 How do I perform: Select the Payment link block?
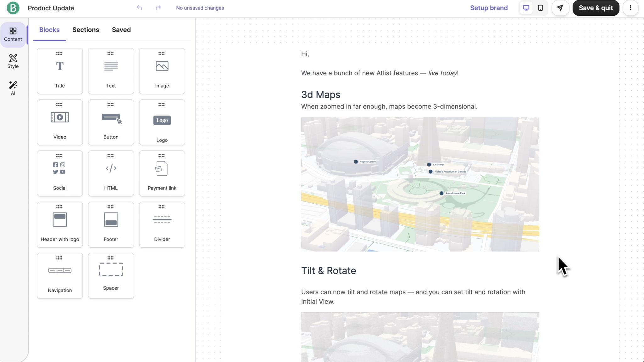tap(162, 173)
